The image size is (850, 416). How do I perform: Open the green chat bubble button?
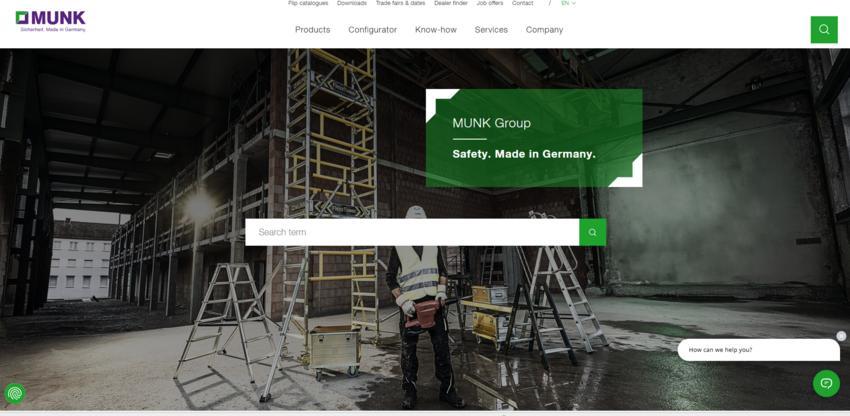pos(826,383)
